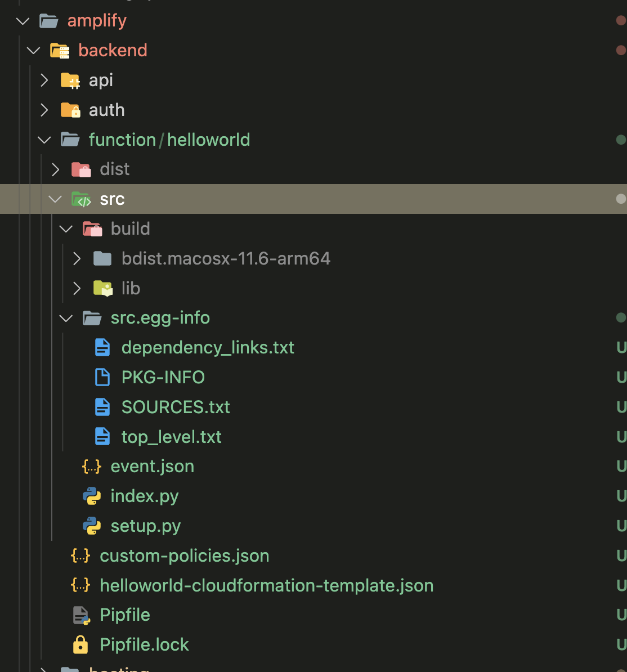Expand the api folder chevron
627x672 pixels.
point(44,80)
